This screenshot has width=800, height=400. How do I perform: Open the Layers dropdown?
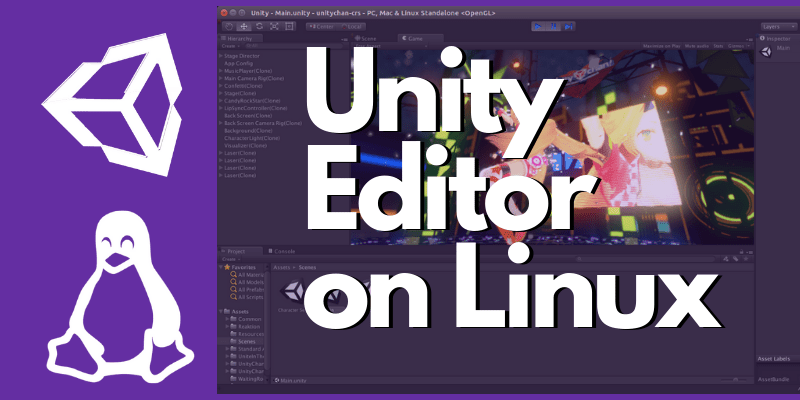pos(778,27)
